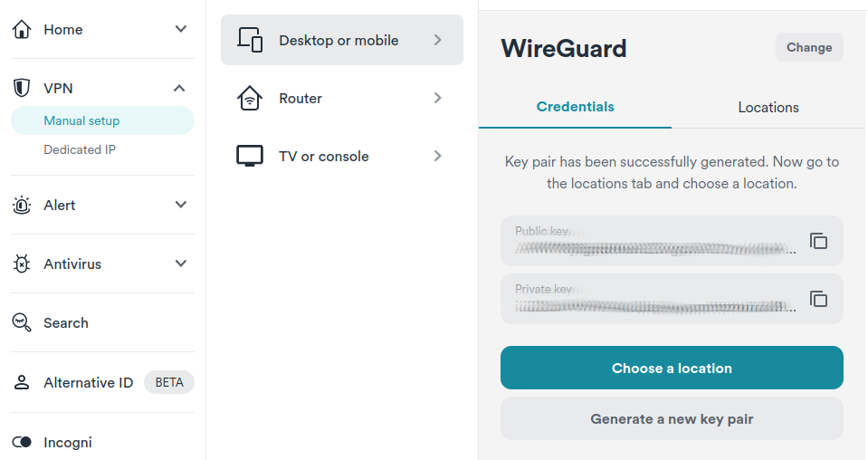Expand the Antivirus section chevron
Viewport: 868px width, 460px height.
[181, 264]
